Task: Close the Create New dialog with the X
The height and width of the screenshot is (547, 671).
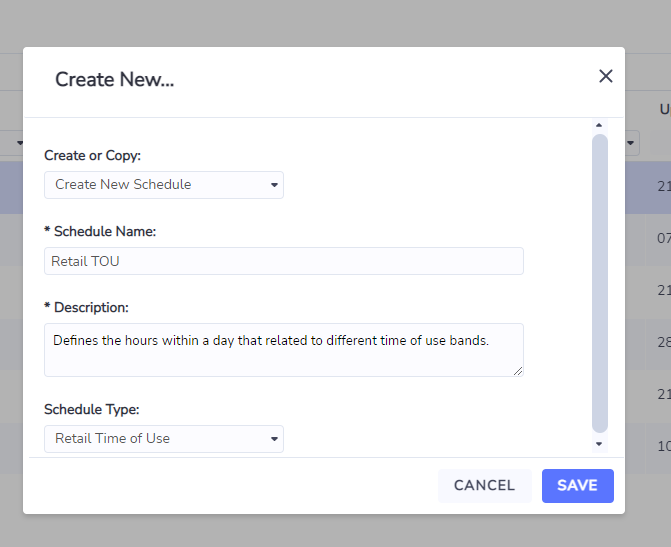Action: tap(606, 77)
